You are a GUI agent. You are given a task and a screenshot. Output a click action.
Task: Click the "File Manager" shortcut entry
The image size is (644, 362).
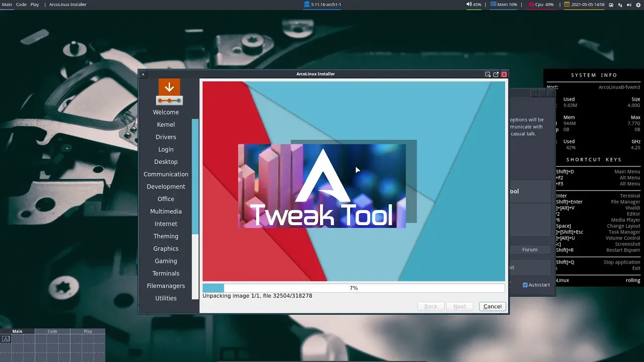click(625, 202)
